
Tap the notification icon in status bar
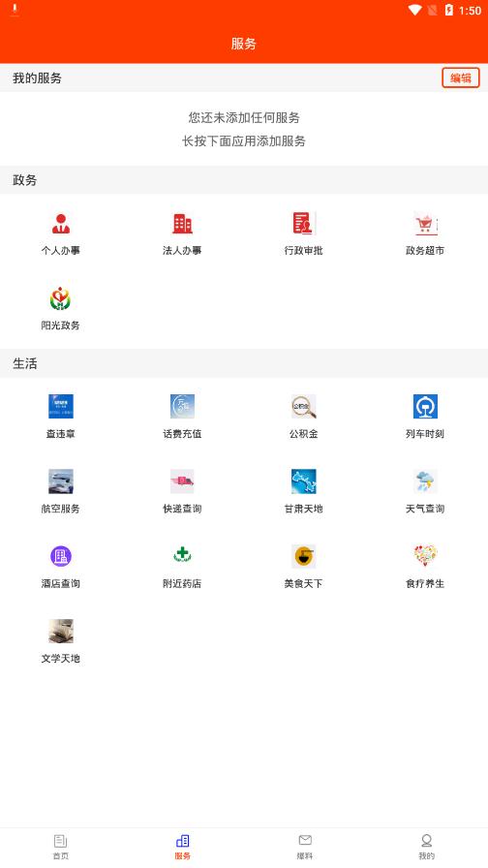click(15, 10)
